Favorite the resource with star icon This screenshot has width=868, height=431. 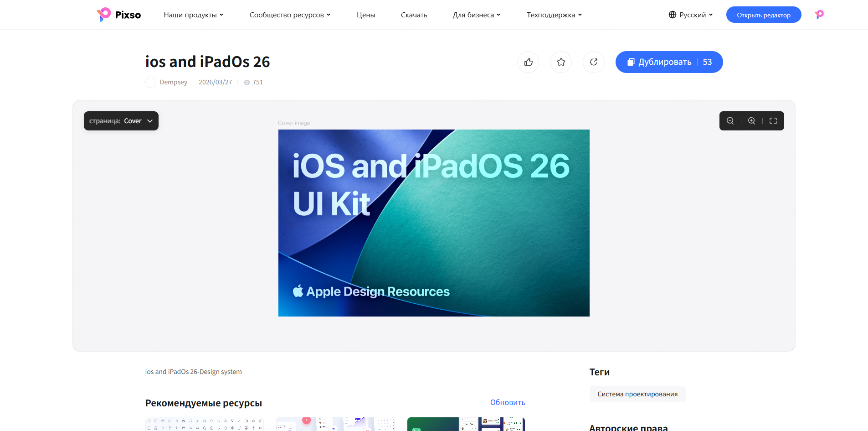(561, 62)
